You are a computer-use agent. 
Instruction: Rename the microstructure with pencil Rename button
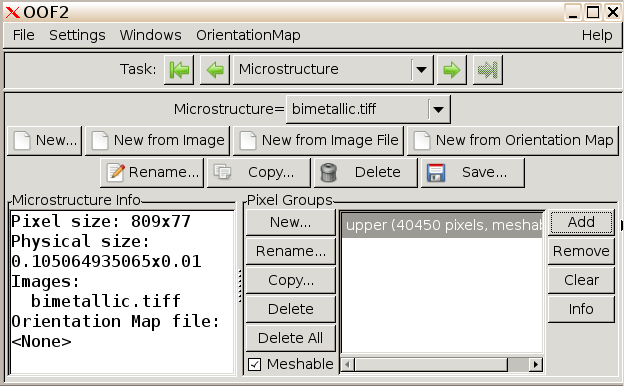point(152,172)
